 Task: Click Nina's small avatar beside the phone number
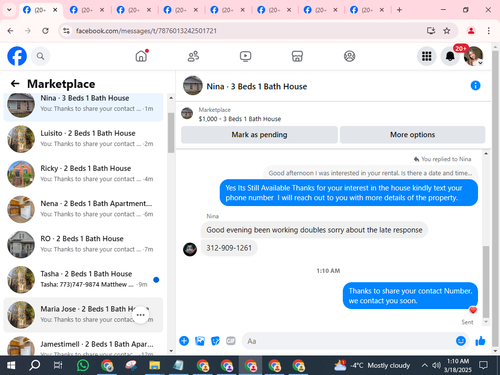190,249
